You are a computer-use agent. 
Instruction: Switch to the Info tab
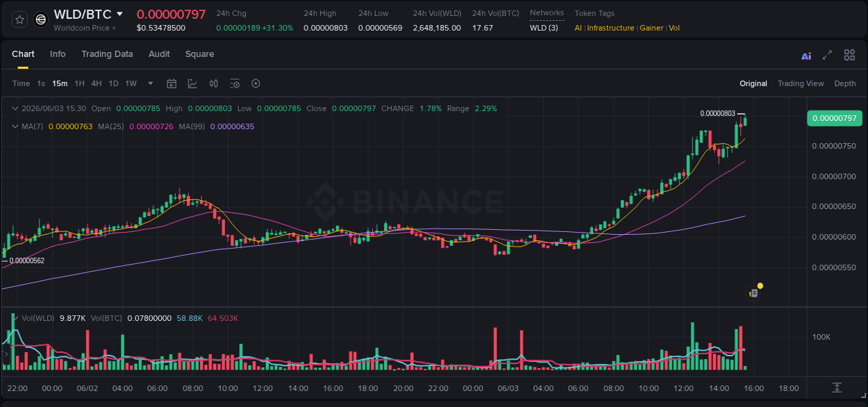pos(58,54)
